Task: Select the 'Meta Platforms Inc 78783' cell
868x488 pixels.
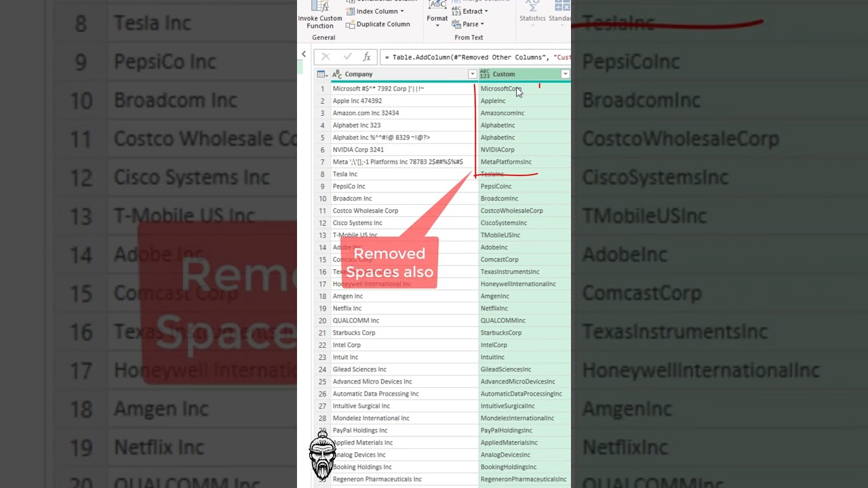Action: click(x=404, y=162)
